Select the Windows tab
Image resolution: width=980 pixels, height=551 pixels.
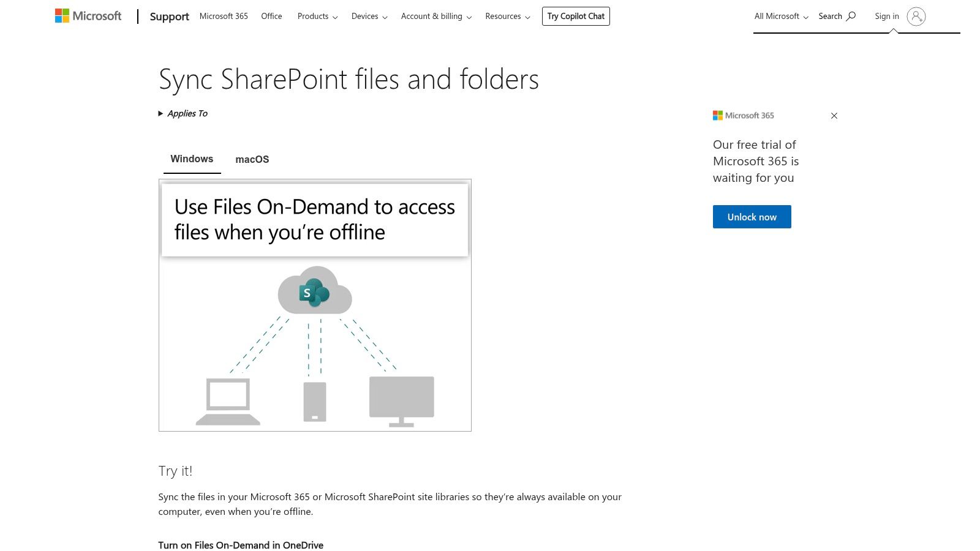[192, 159]
